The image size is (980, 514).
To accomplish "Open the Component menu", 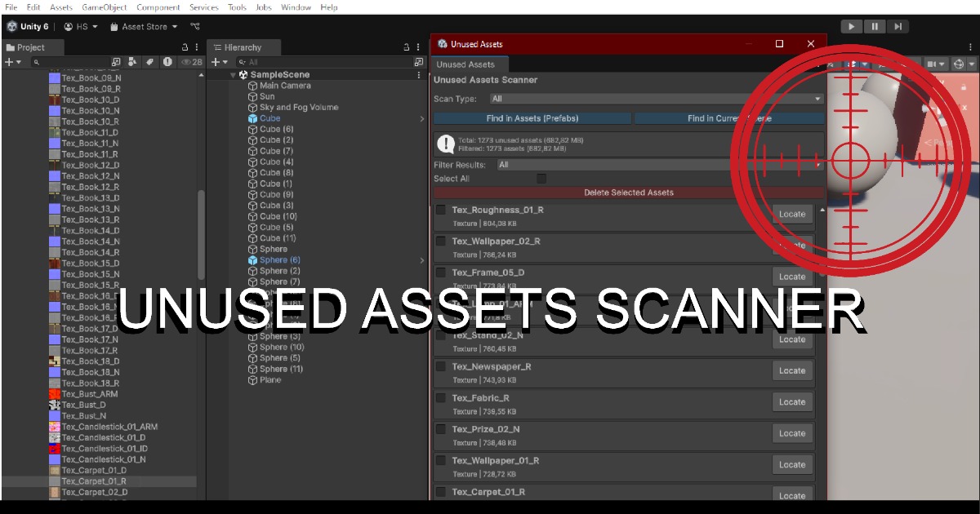I will click(x=158, y=7).
